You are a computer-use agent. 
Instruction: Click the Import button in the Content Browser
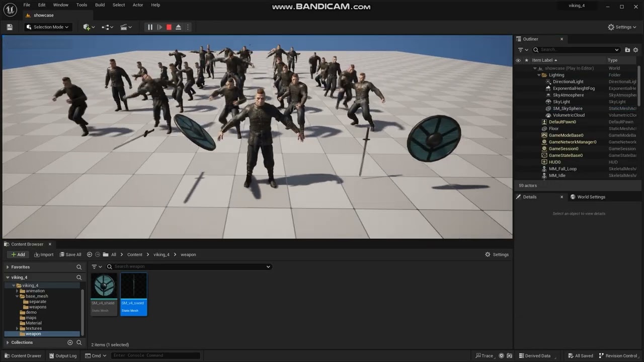43,254
